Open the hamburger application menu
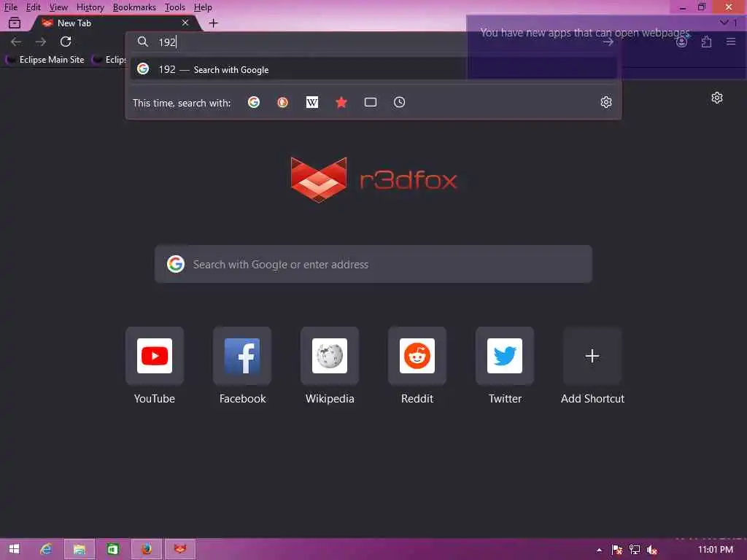The height and width of the screenshot is (560, 747). [731, 42]
